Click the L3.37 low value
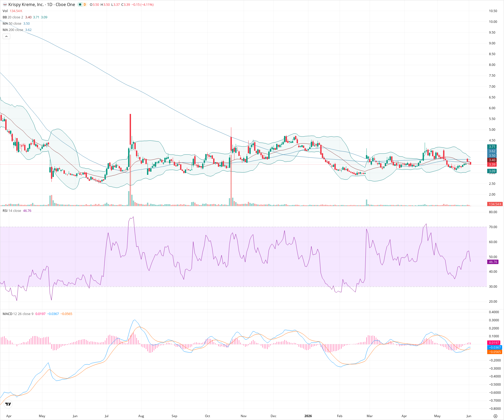The height and width of the screenshot is (420, 504). [x=115, y=4]
